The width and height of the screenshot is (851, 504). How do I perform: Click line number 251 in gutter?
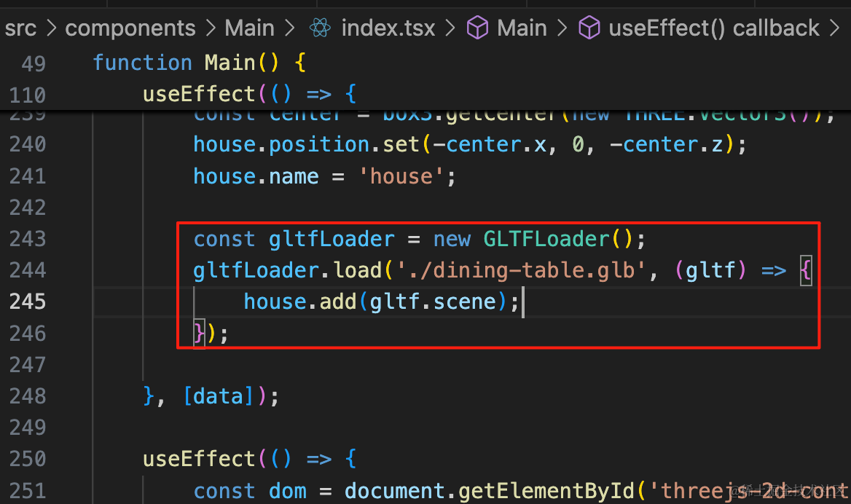(x=28, y=491)
